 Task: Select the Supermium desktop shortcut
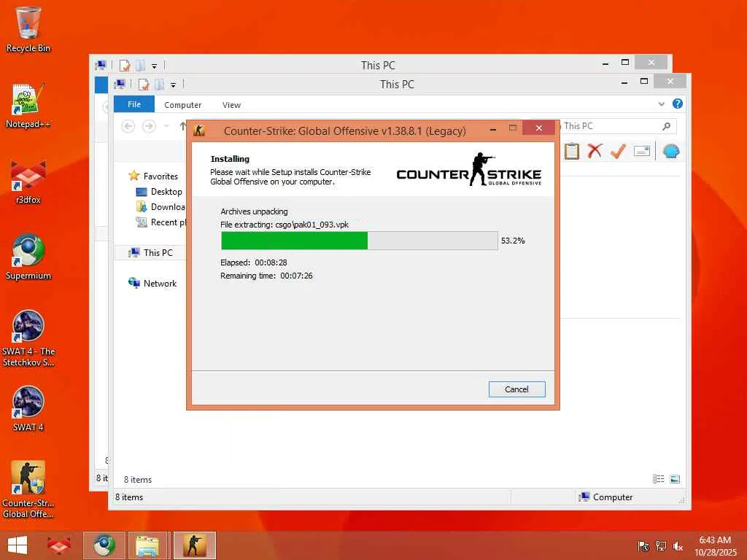[x=28, y=257]
